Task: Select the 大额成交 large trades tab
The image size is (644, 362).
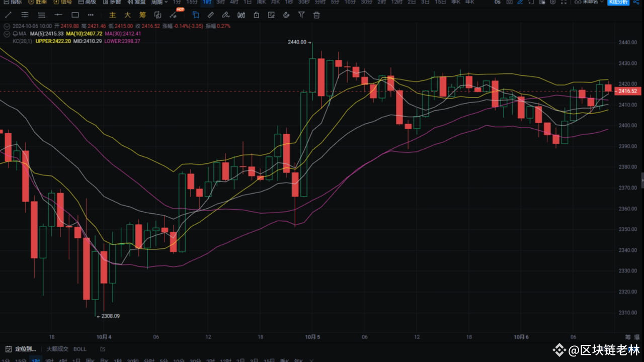Action: tap(57, 349)
